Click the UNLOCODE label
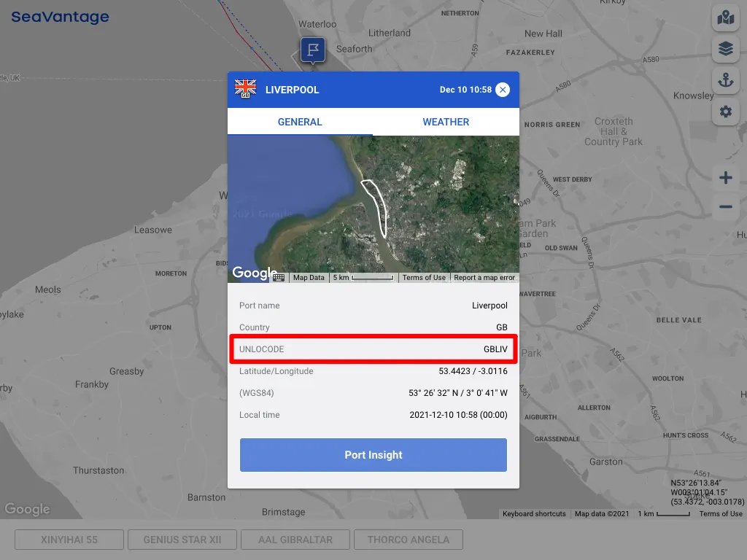 click(x=262, y=349)
